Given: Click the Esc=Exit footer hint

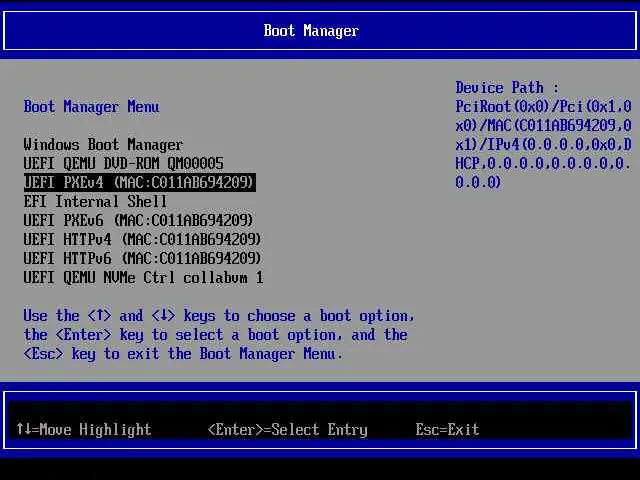Looking at the screenshot, I should click(x=447, y=430).
